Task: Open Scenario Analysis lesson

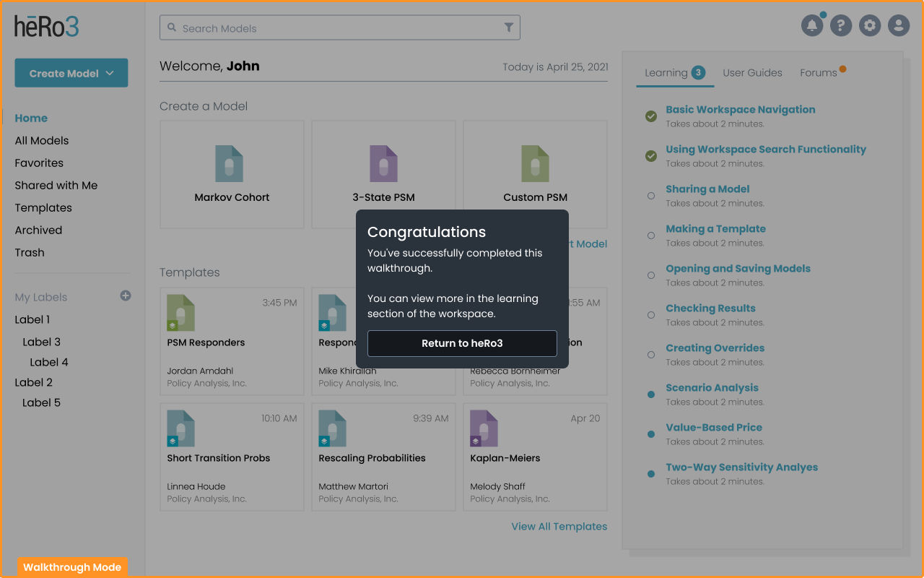Action: [712, 388]
